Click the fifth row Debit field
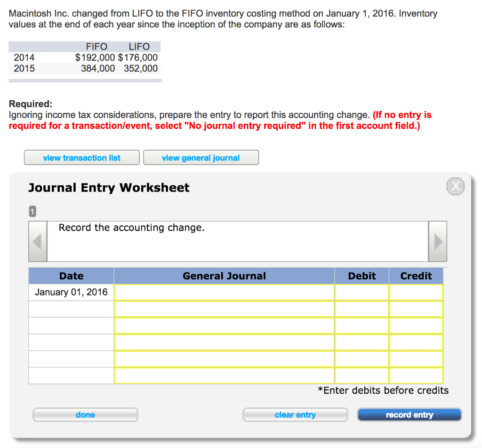The height and width of the screenshot is (448, 482). (x=362, y=359)
